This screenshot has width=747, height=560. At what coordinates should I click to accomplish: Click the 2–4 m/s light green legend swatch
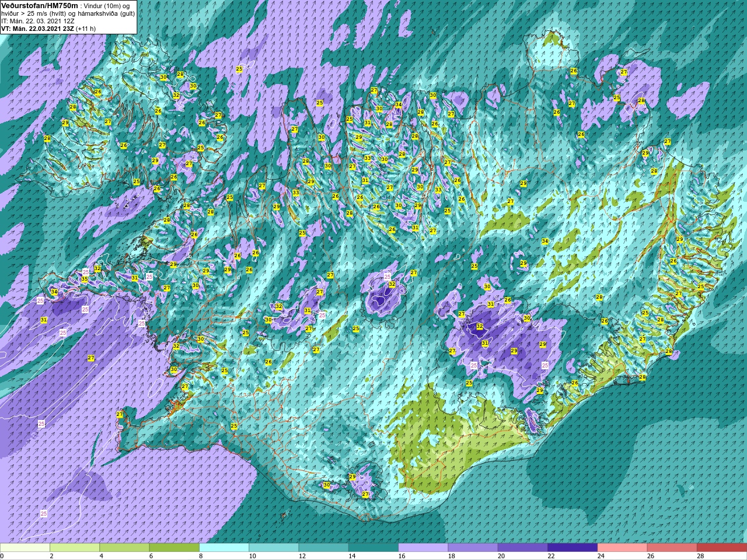click(75, 547)
